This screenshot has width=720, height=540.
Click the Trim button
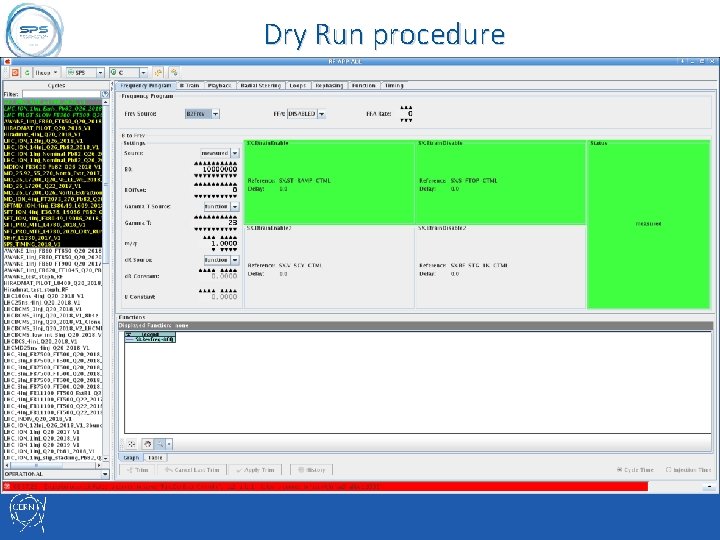point(137,470)
